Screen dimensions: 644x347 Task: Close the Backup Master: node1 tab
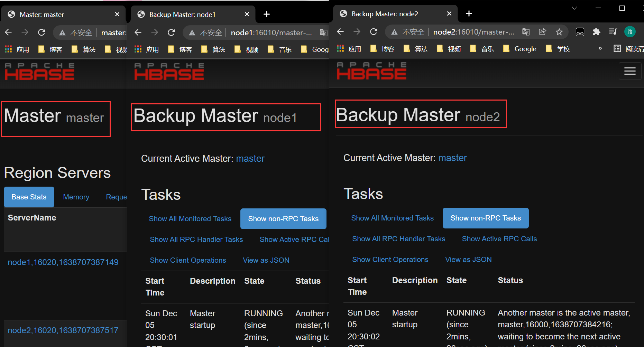click(247, 14)
